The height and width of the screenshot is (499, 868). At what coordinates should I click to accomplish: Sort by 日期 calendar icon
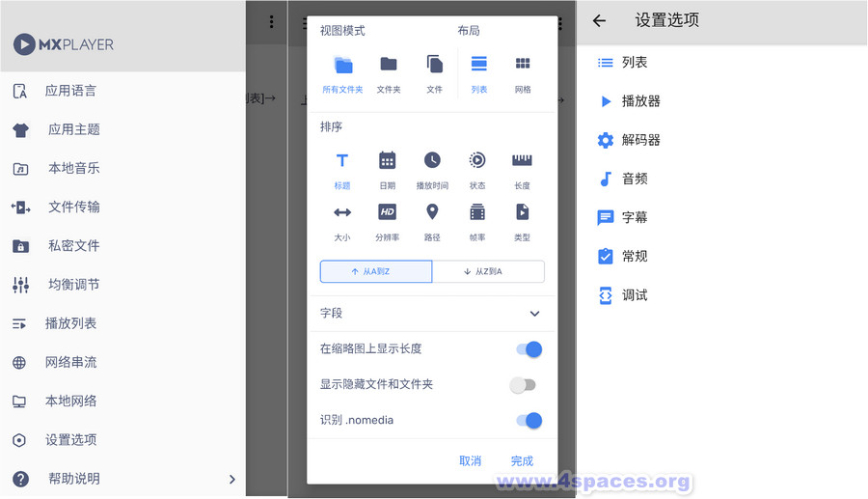click(387, 161)
